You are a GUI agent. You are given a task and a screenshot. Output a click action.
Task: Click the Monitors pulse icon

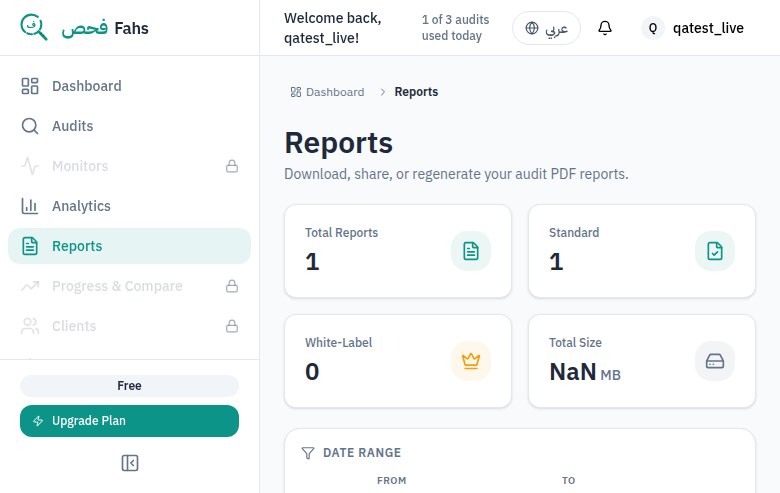pos(30,166)
